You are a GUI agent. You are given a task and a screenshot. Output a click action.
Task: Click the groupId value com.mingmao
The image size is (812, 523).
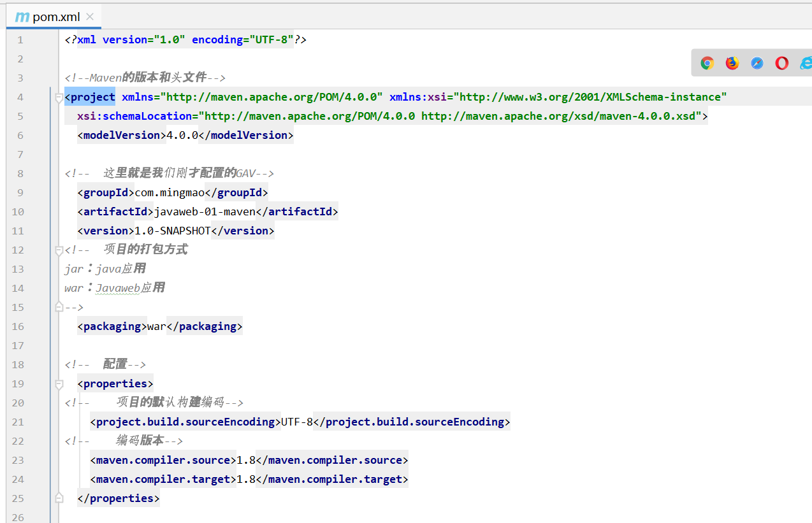(x=170, y=192)
